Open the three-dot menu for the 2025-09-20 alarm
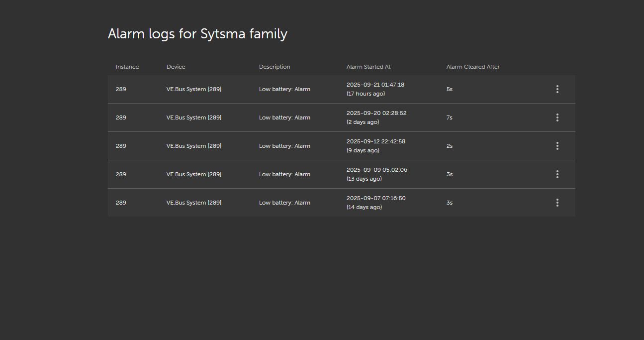Screen dimensions: 644x340 tap(557, 117)
